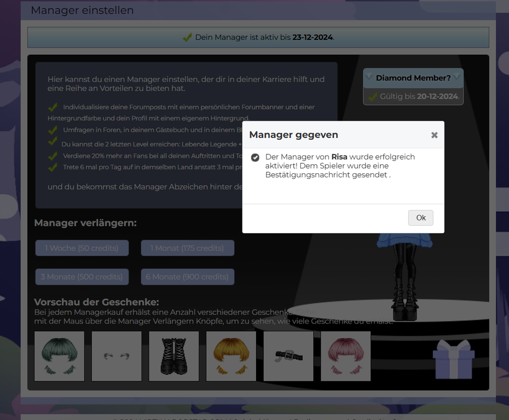The height and width of the screenshot is (420, 509).
Task: Select the 1 Monat (175 credits) button
Action: [x=187, y=248]
